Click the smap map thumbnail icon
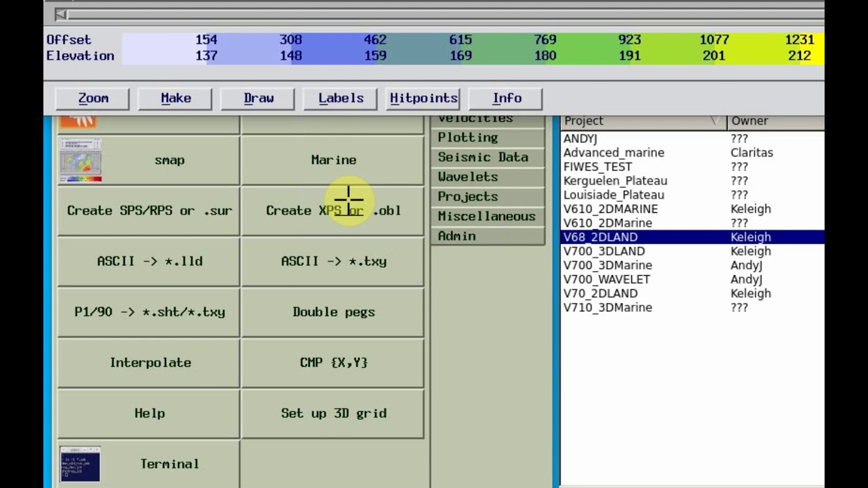 [x=80, y=160]
